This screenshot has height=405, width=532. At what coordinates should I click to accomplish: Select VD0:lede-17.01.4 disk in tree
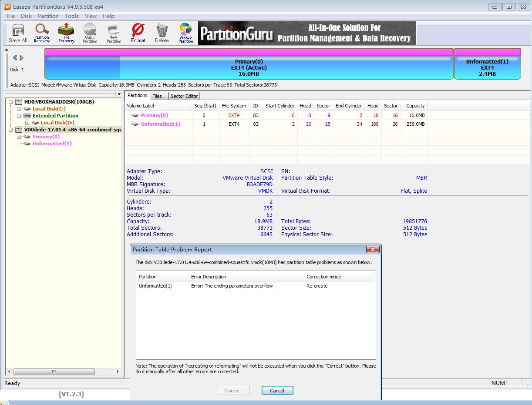(x=73, y=130)
